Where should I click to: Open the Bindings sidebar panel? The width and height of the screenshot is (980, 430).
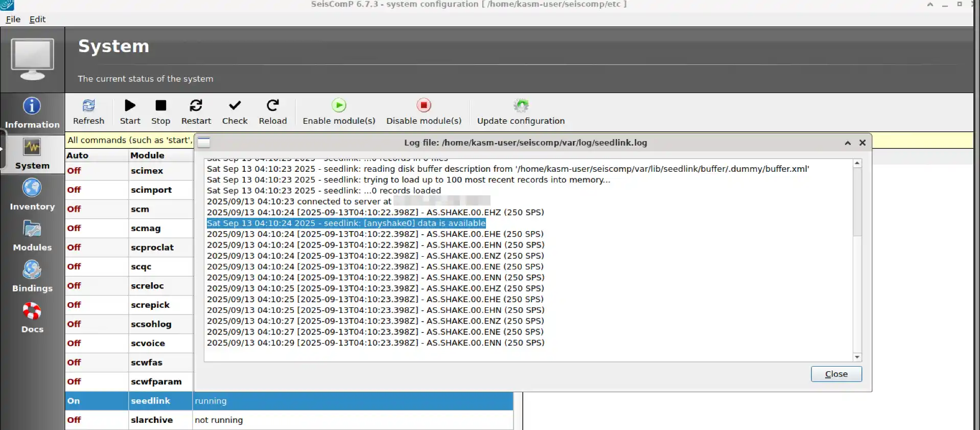[32, 276]
